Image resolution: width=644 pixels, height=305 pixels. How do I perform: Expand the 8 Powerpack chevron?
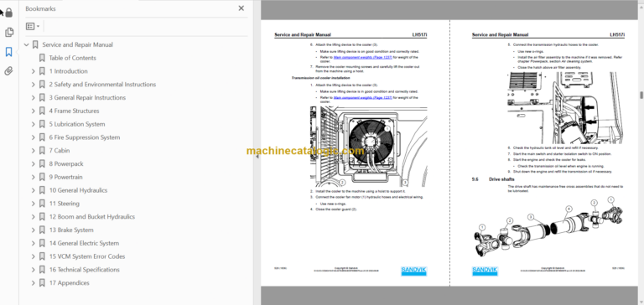click(34, 163)
